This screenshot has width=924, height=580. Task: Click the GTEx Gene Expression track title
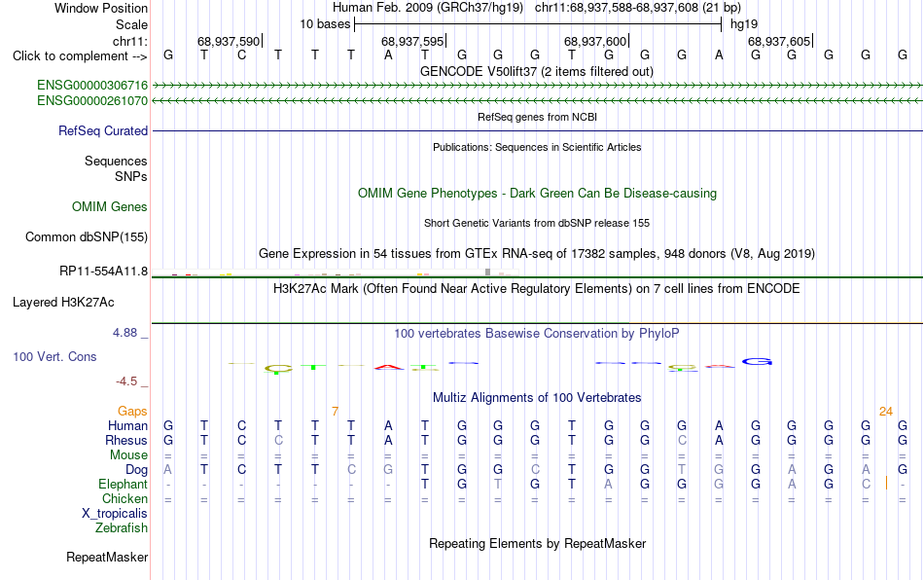[537, 253]
